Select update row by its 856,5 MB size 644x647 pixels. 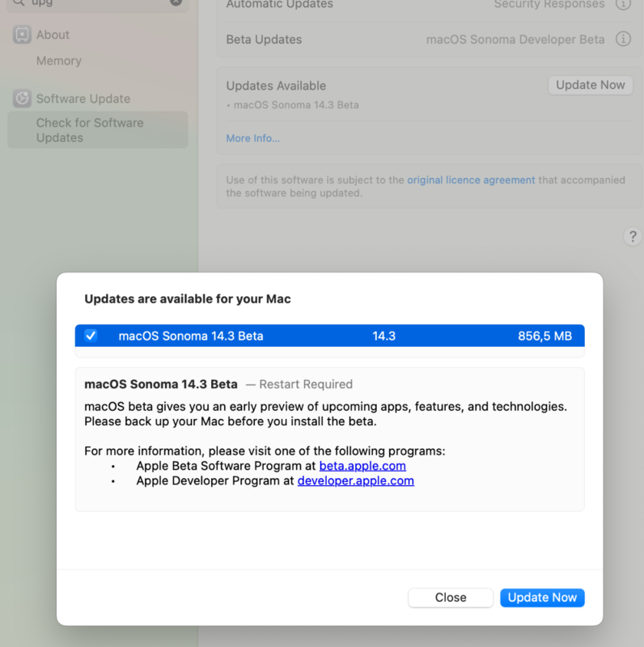[x=544, y=336]
